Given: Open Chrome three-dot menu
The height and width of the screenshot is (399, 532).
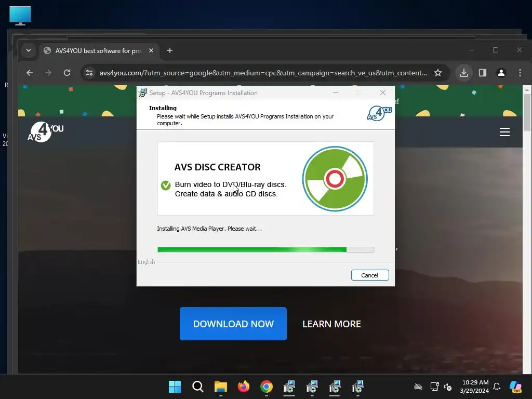Looking at the screenshot, I should (x=520, y=73).
